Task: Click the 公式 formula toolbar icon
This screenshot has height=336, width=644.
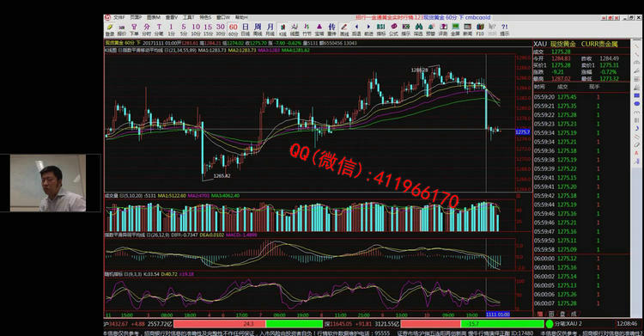Action: pyautogui.click(x=393, y=29)
